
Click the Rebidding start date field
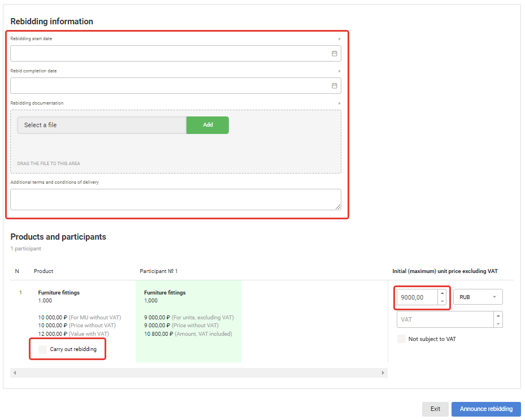coord(175,54)
